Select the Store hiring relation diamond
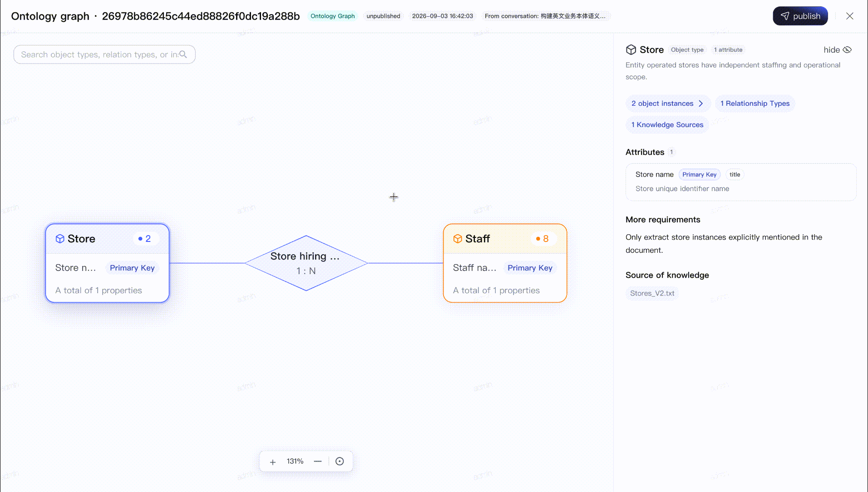Screen dimensions: 868x492 tap(306, 263)
